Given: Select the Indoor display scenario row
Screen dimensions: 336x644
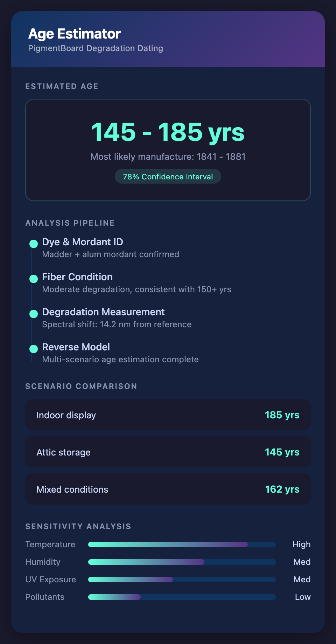Looking at the screenshot, I should click(168, 415).
